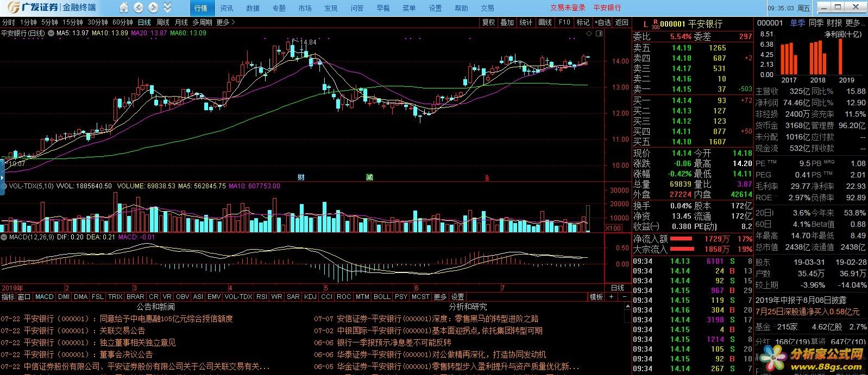The height and width of the screenshot is (375, 868).
Task: Click the 标记 toolbar button
Action: [583, 22]
